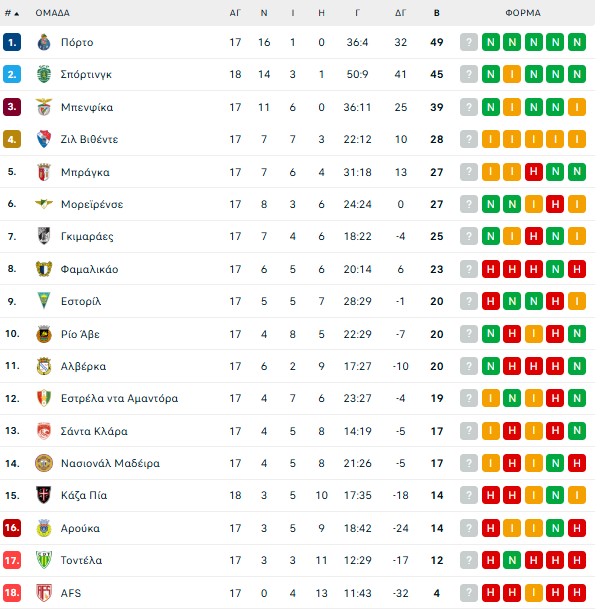Open the Εστρέλα ντα Αμαντόρα team link
Image resolution: width=600 pixels, height=610 pixels.
119,398
